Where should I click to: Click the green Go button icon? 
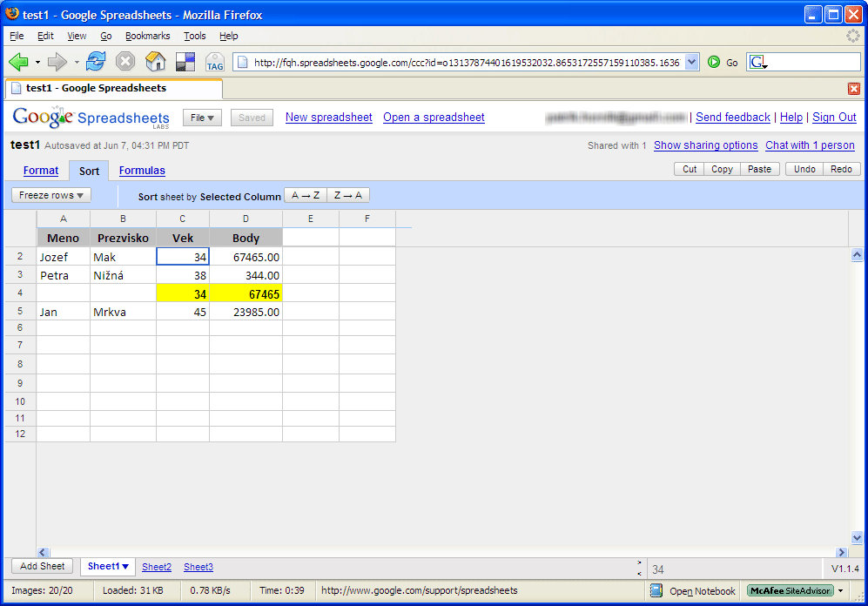coord(714,62)
